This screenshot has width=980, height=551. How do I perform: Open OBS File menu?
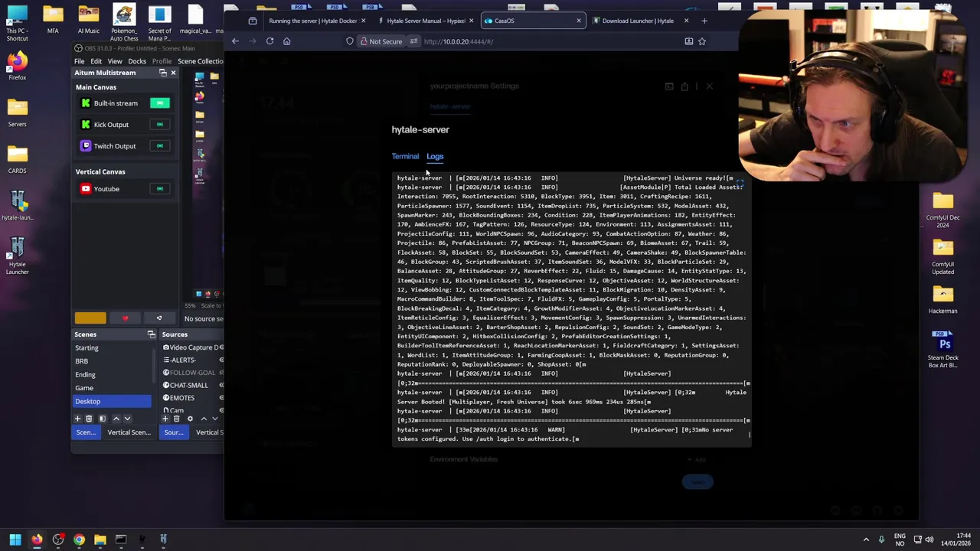point(79,61)
